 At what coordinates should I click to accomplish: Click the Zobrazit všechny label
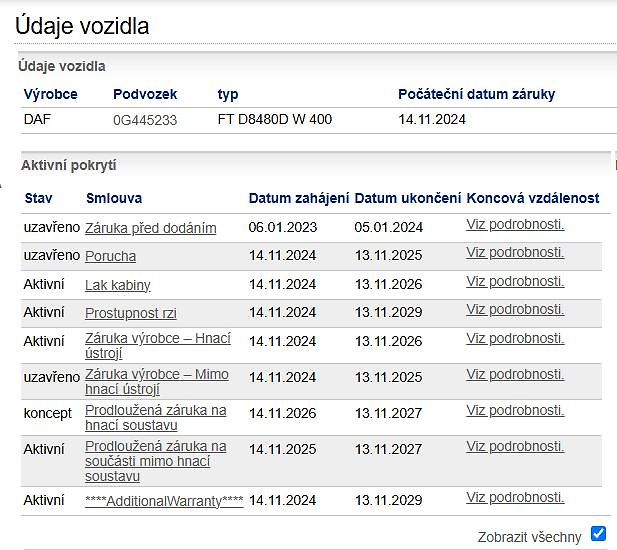coord(529,537)
